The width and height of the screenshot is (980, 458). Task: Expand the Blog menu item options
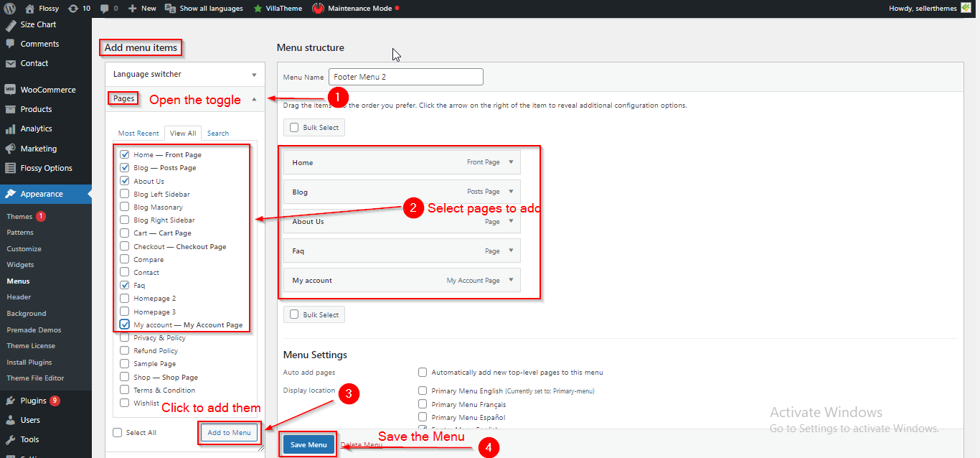[x=511, y=192]
